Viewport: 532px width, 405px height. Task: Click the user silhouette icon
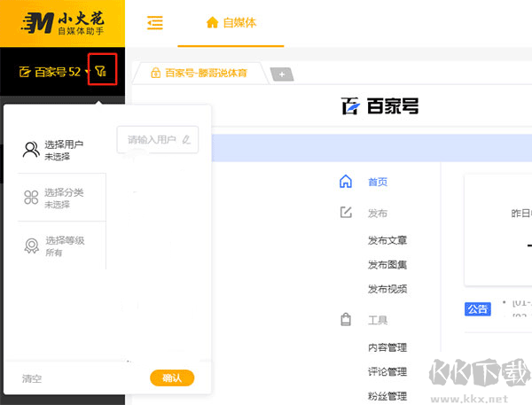coord(31,150)
